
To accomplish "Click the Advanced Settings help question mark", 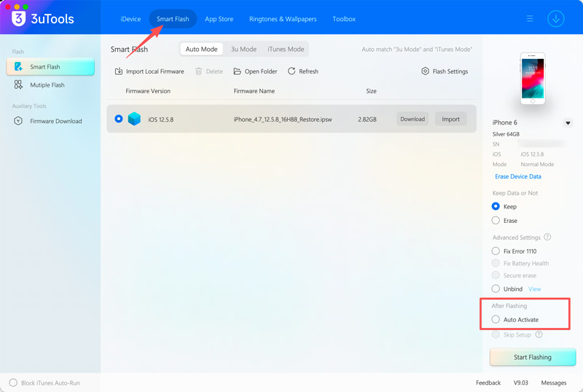I will coord(547,237).
